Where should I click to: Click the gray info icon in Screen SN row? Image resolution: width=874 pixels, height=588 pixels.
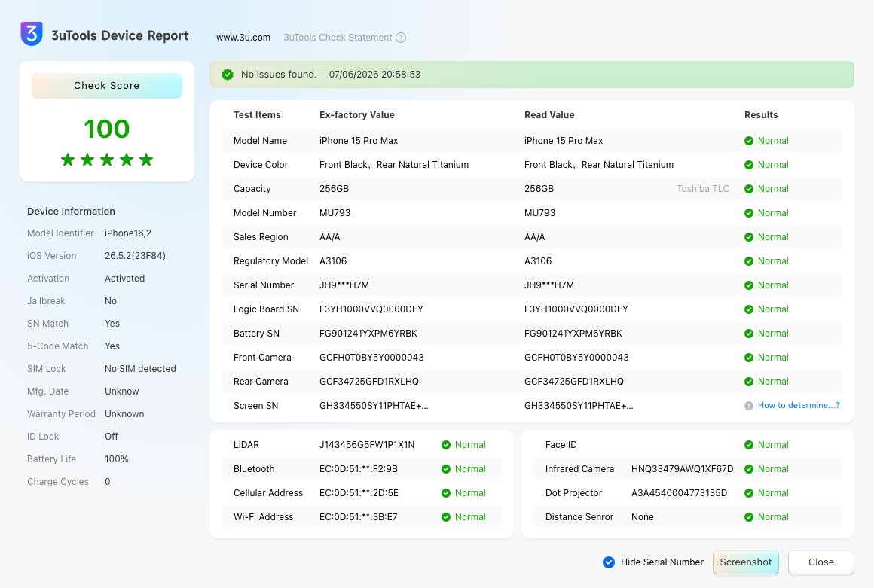pyautogui.click(x=749, y=406)
